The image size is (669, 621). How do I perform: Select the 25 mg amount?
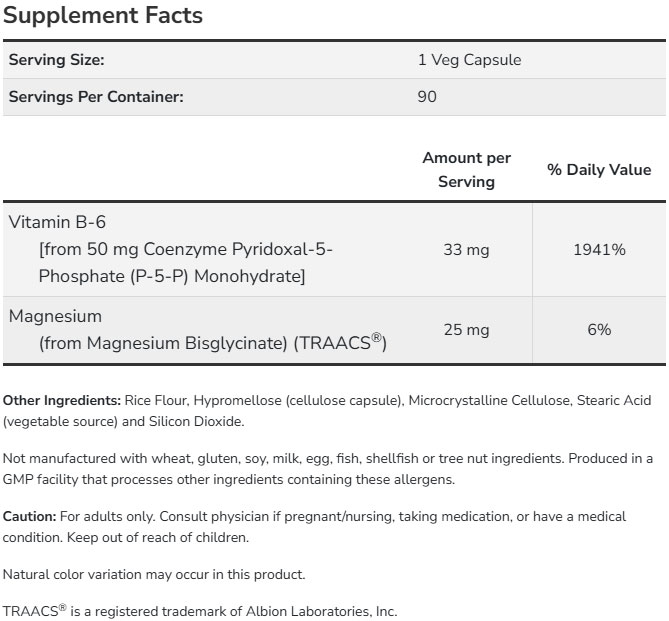[466, 329]
